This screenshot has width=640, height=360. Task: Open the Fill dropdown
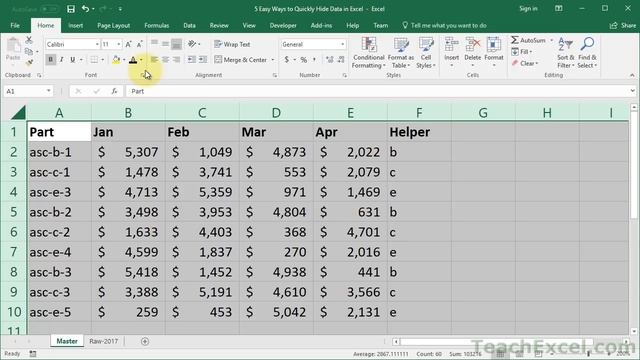click(522, 52)
